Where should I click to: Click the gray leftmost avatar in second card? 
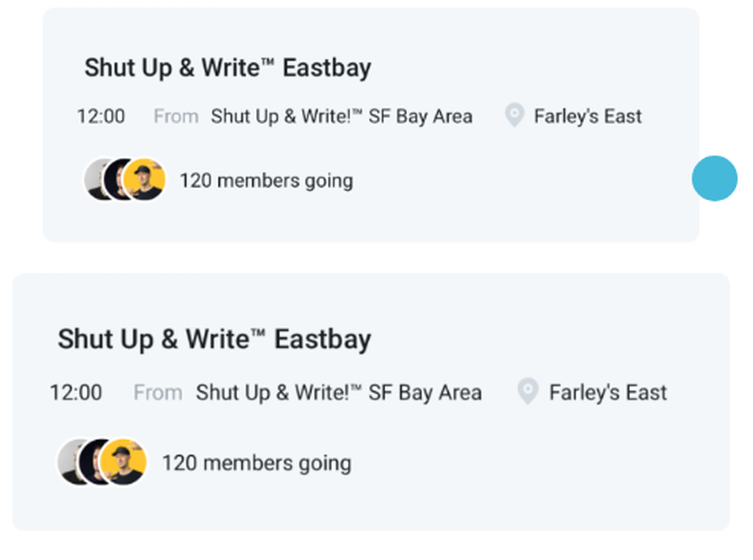pos(68,461)
